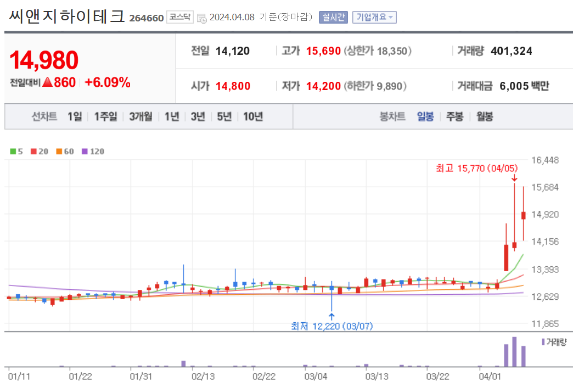Click the 거래대금 value 6,005 백만
Viewport: 573px width, 392px height.
click(x=524, y=86)
